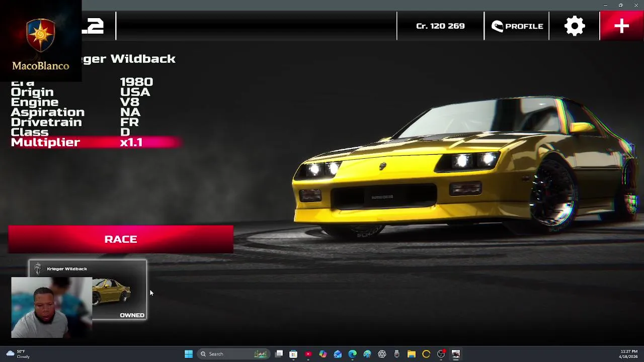Click the Class D value
Image resolution: width=644 pixels, height=362 pixels.
click(125, 132)
